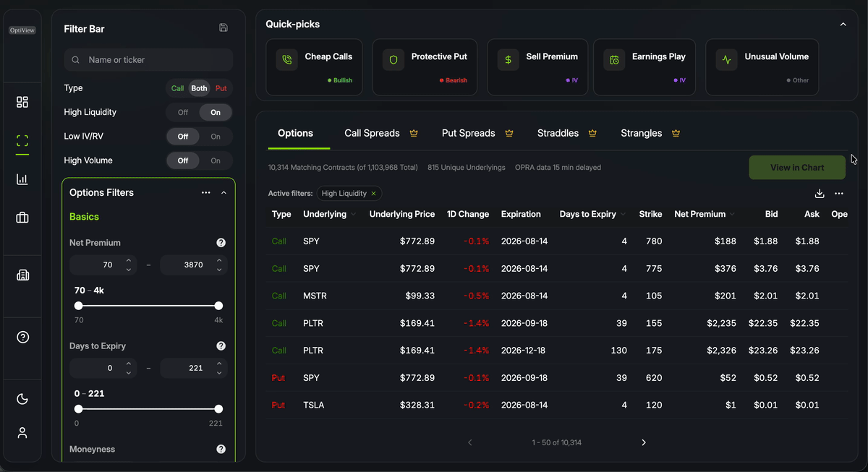Select the screener scan icon in sidebar
The width and height of the screenshot is (868, 472).
(x=22, y=141)
